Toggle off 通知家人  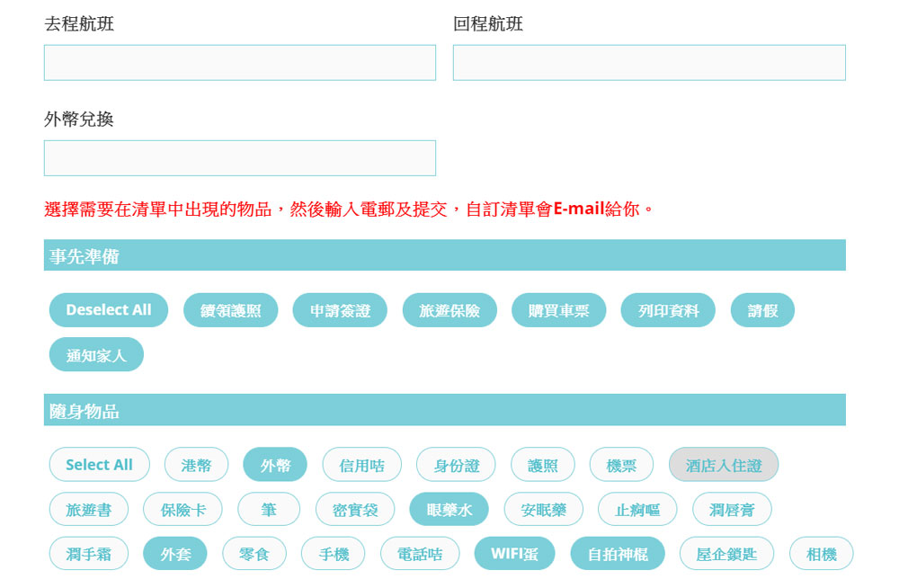96,354
